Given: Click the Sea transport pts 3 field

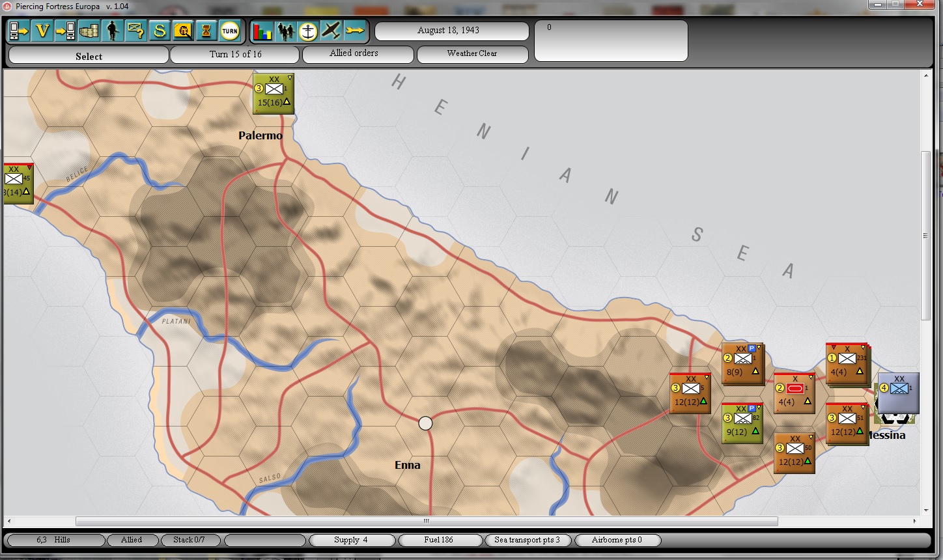Looking at the screenshot, I should click(x=528, y=540).
